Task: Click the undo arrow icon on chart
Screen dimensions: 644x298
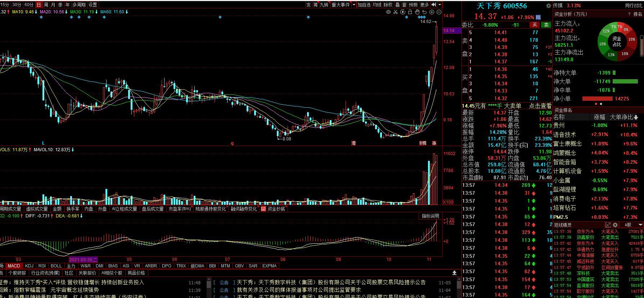Action: click(x=425, y=12)
